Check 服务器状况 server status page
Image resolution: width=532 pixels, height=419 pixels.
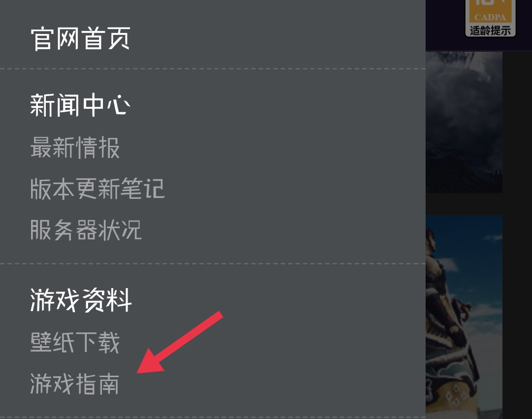tap(86, 230)
